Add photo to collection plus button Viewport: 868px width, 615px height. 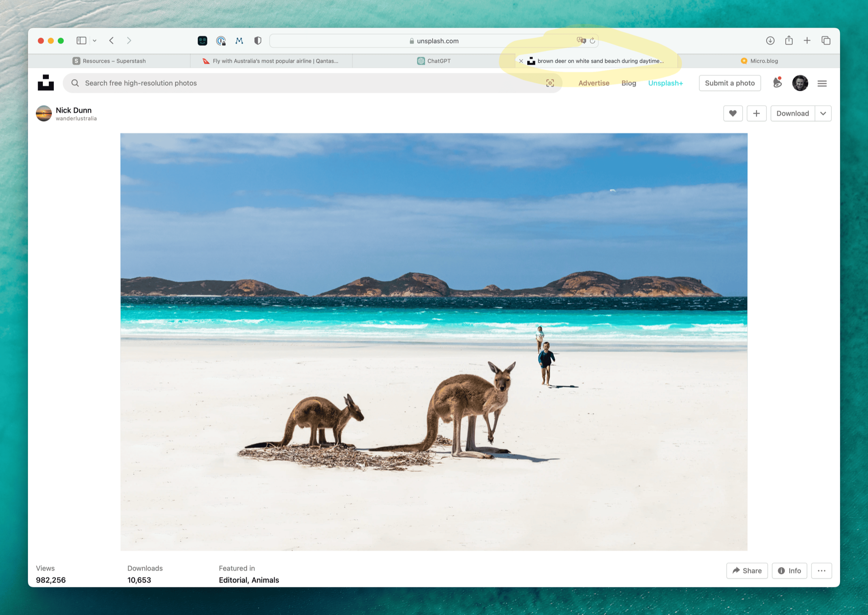coord(756,114)
